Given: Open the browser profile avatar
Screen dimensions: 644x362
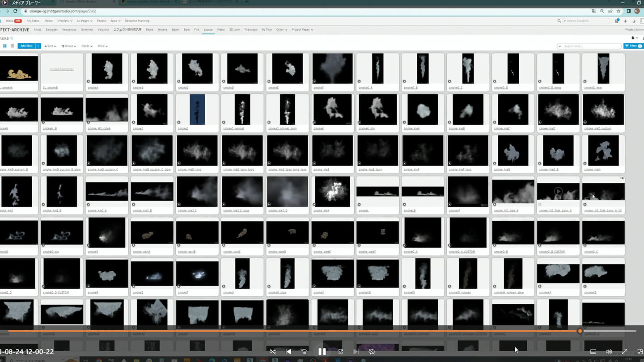Looking at the screenshot, I should click(637, 11).
